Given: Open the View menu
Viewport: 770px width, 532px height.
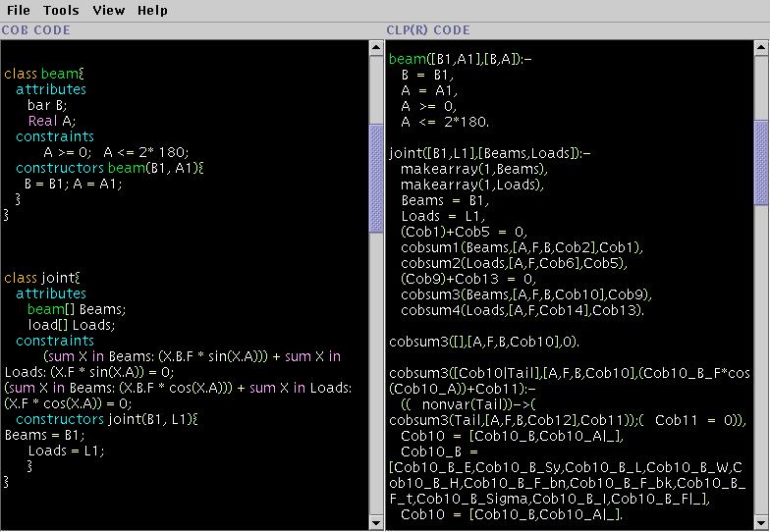Looking at the screenshot, I should [108, 11].
